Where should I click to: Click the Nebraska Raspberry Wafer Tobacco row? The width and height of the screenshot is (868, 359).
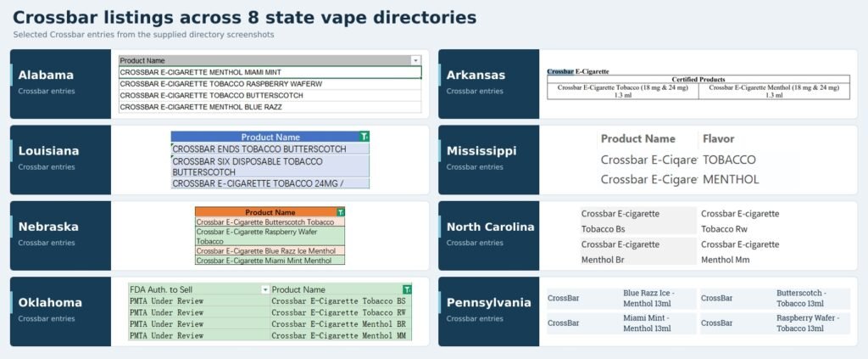[x=270, y=237]
